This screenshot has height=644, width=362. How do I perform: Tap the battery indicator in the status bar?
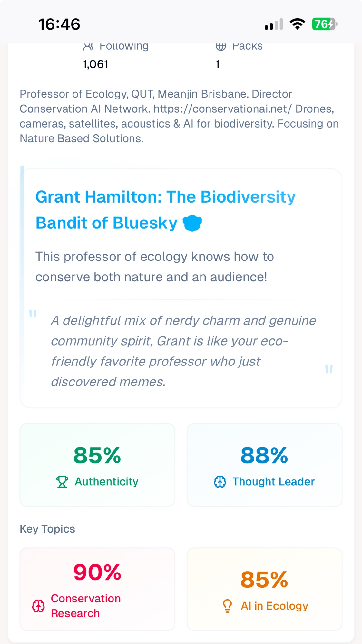pos(324,24)
